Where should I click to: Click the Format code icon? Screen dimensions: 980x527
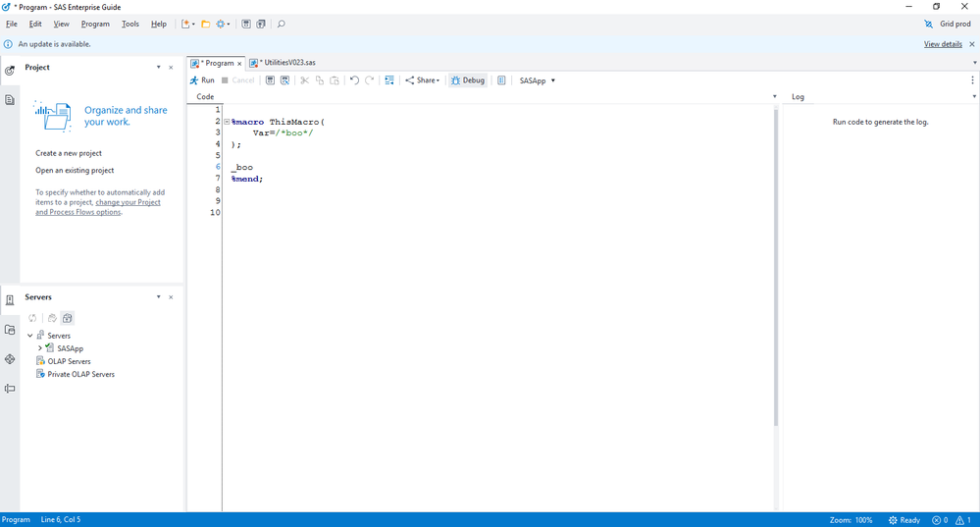[x=389, y=80]
